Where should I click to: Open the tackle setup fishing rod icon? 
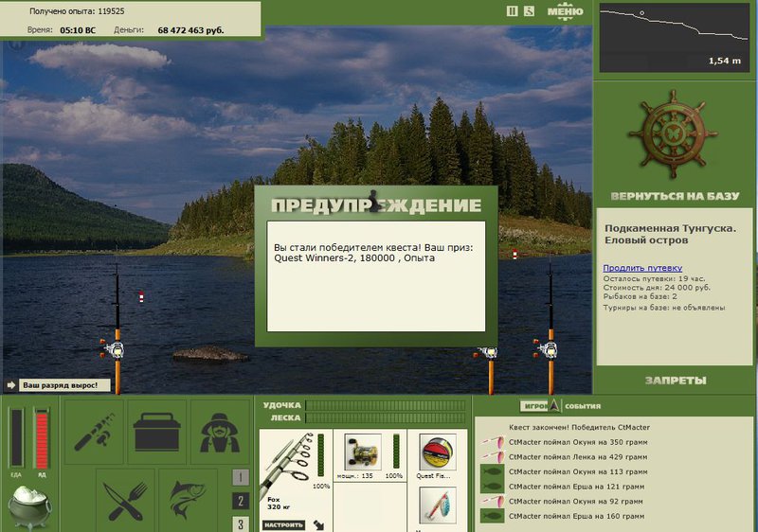pos(94,432)
